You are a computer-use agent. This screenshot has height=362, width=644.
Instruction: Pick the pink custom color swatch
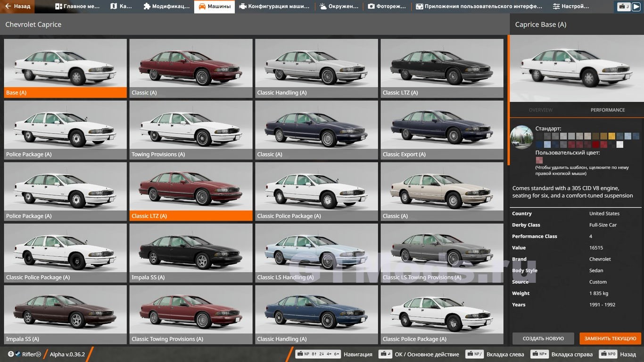pyautogui.click(x=539, y=160)
